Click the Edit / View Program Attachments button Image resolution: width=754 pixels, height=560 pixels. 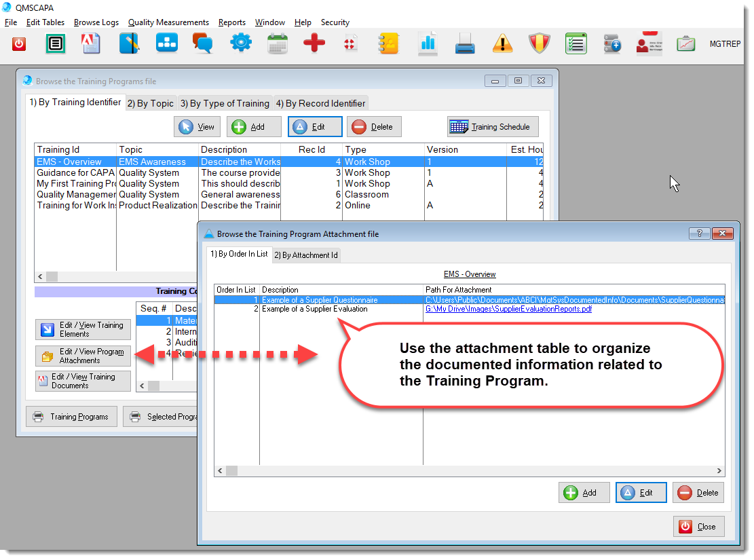tap(83, 356)
